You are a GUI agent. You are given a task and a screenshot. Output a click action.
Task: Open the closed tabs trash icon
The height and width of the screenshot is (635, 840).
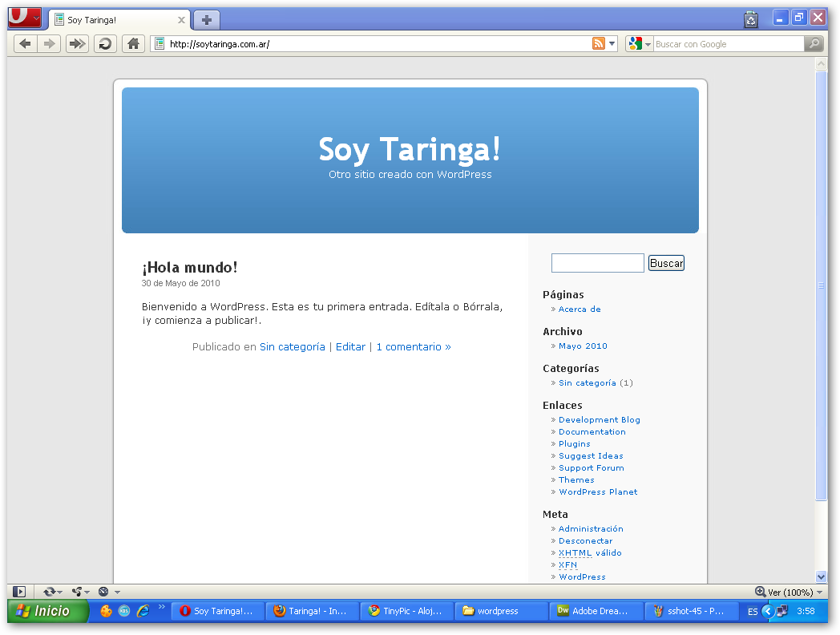click(751, 20)
